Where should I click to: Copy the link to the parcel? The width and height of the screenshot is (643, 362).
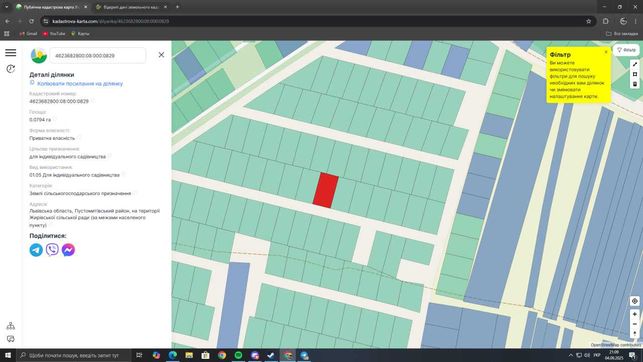(x=80, y=84)
